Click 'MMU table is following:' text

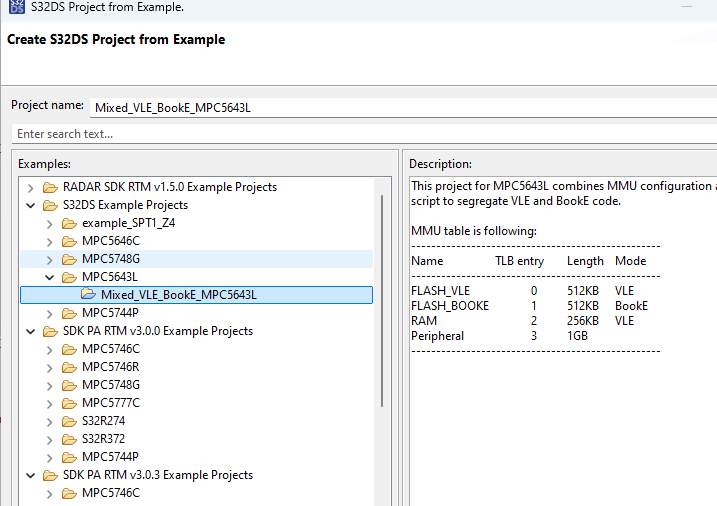tap(474, 231)
